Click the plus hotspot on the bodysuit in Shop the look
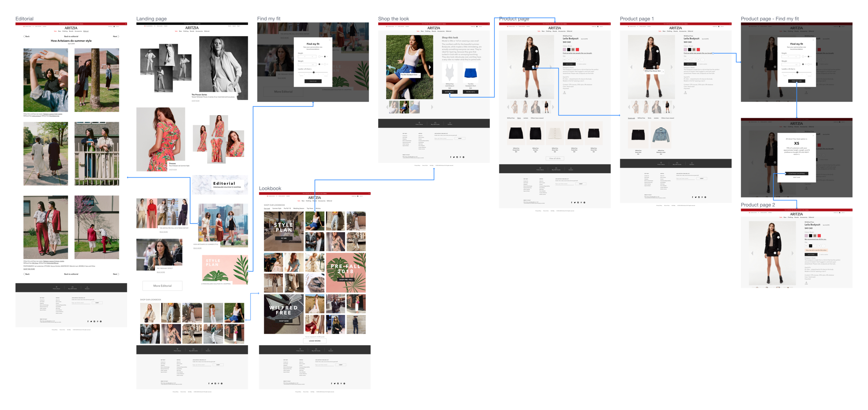Screen dimensions: 868x410 point(417,55)
